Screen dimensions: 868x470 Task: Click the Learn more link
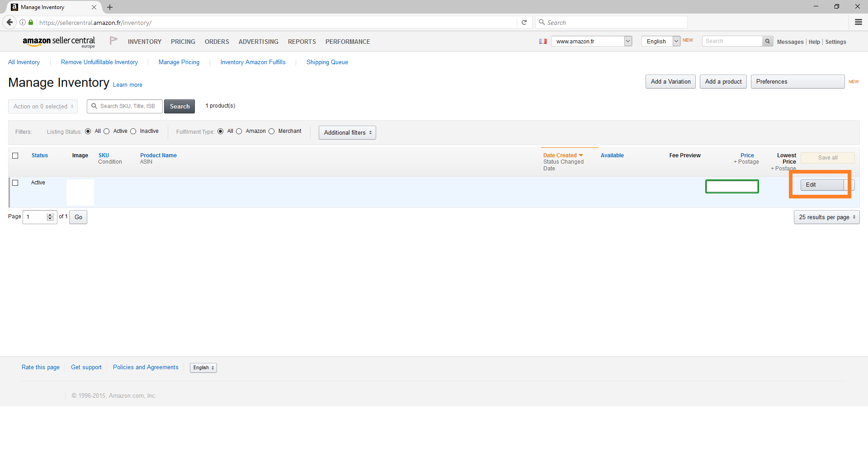pyautogui.click(x=127, y=85)
